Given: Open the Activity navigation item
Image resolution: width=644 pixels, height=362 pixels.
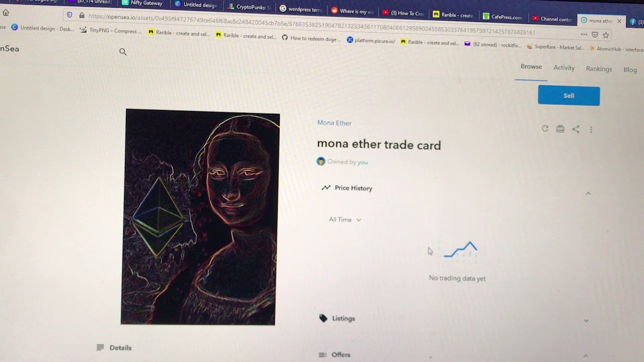Looking at the screenshot, I should [x=564, y=68].
